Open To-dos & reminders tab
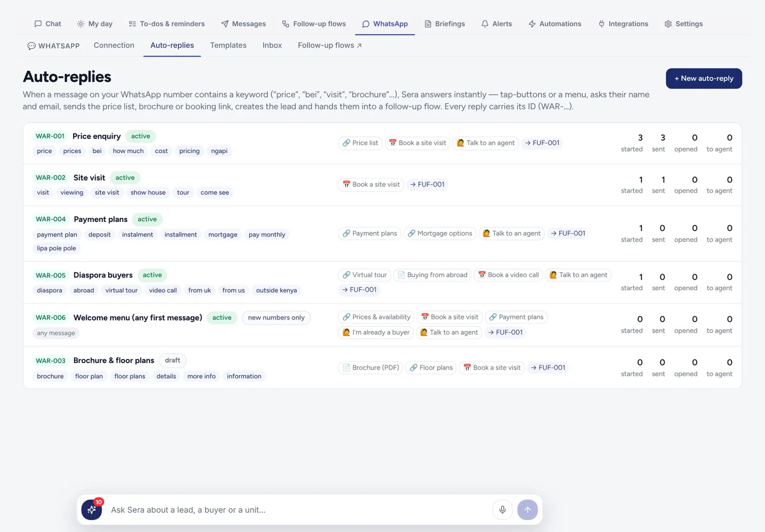This screenshot has width=765, height=532. (167, 24)
